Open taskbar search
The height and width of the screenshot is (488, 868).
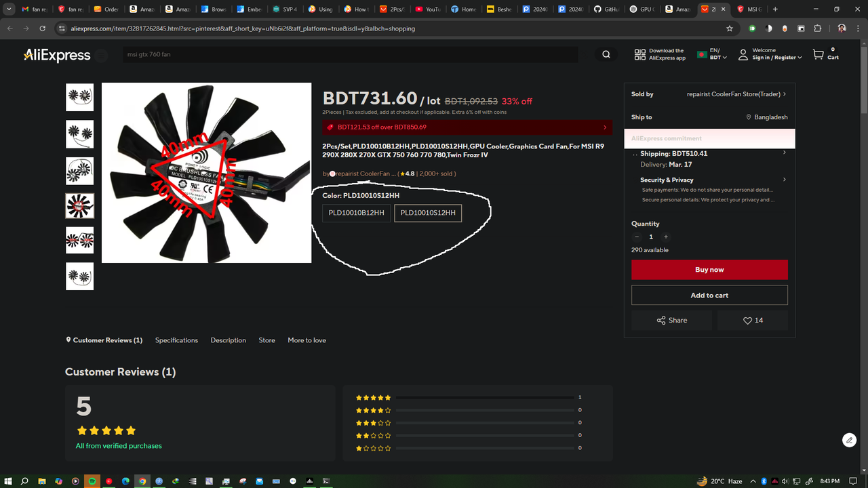(24, 481)
